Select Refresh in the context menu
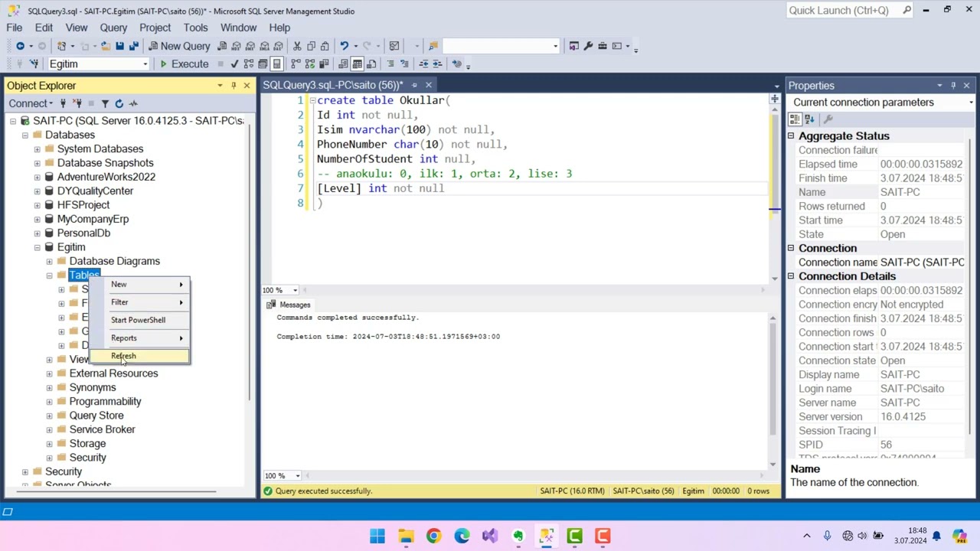980x551 pixels. (139, 356)
